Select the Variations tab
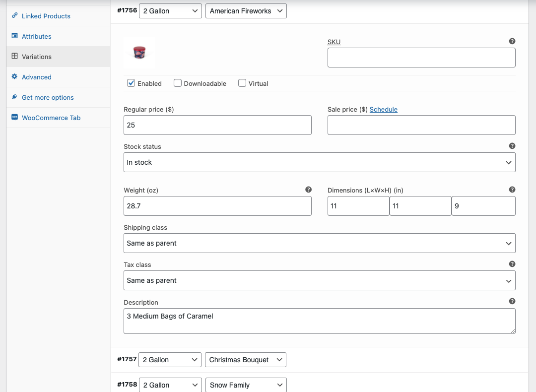Screen dimensions: 536x392 [x=59, y=57]
